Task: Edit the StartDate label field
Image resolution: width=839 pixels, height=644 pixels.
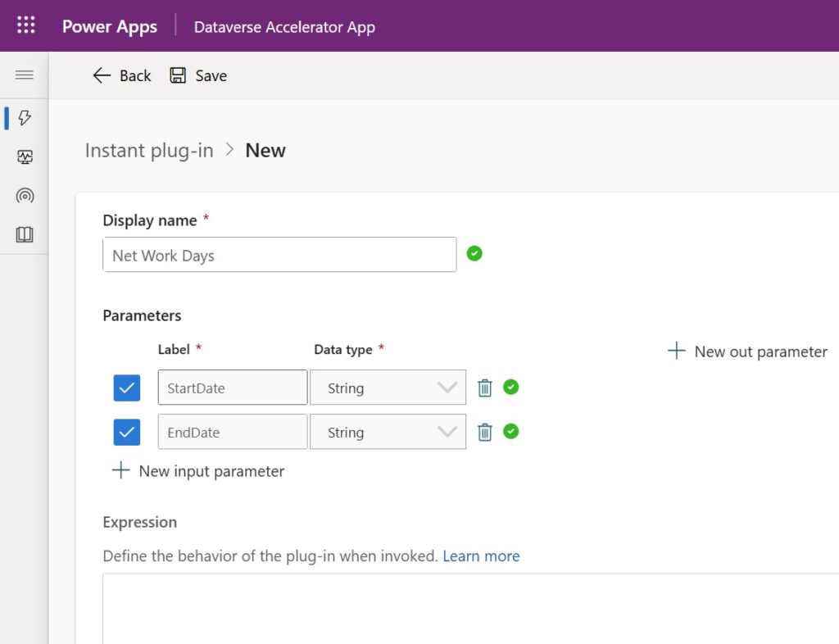Action: (233, 388)
